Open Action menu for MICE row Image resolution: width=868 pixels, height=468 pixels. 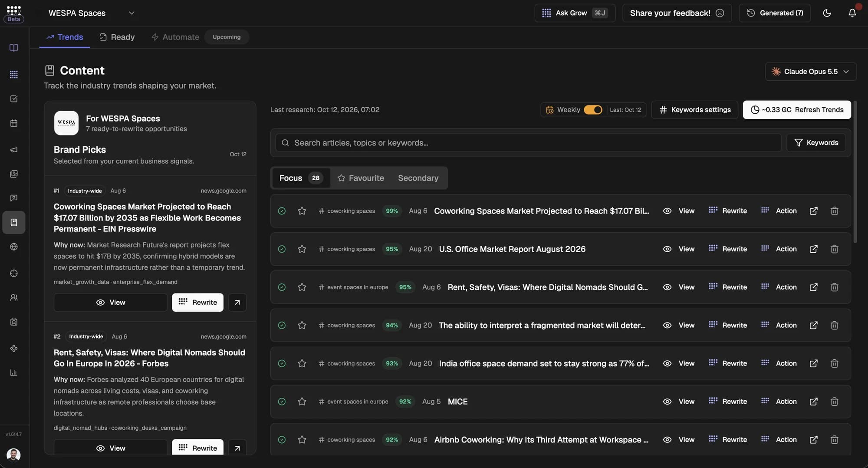[779, 402]
